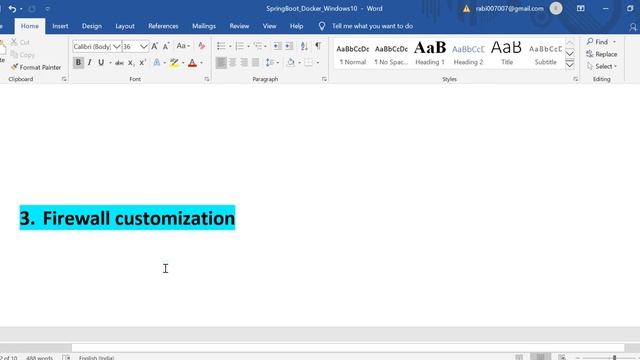Viewport: 640px width, 360px height.
Task: Click the Find button
Action: tap(597, 42)
